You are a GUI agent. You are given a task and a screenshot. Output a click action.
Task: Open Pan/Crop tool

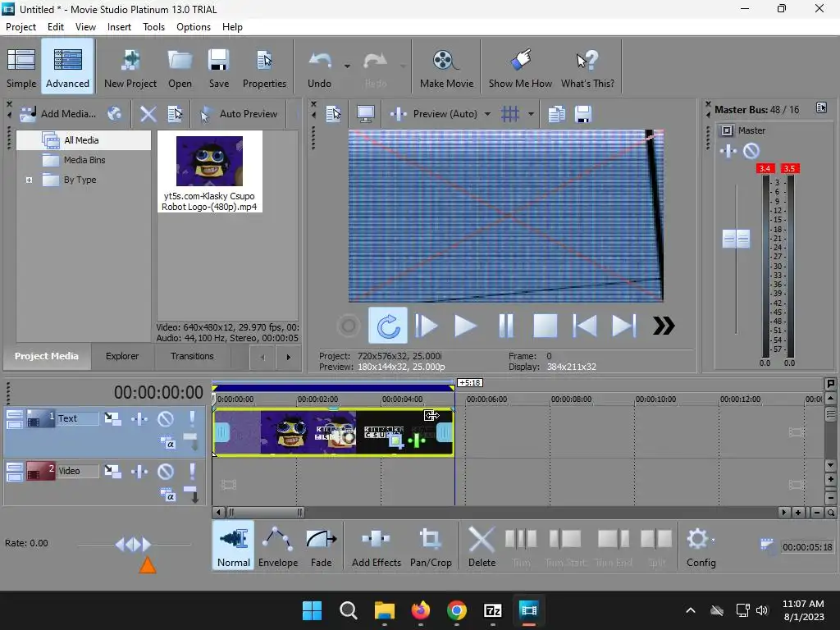point(431,546)
